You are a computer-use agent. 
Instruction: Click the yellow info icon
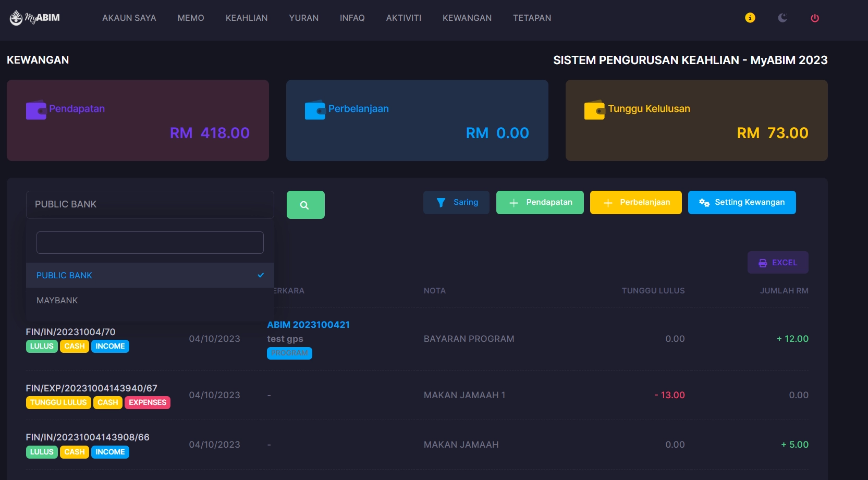(750, 18)
